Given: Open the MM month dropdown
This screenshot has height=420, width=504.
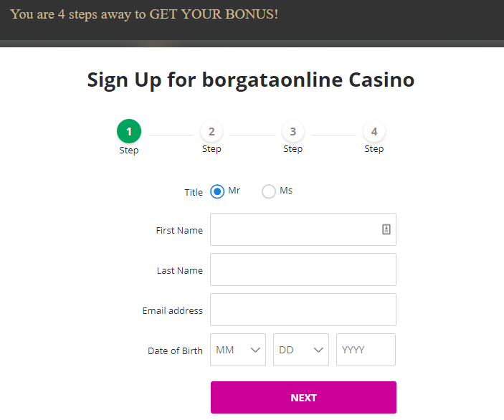Looking at the screenshot, I should pyautogui.click(x=237, y=350).
